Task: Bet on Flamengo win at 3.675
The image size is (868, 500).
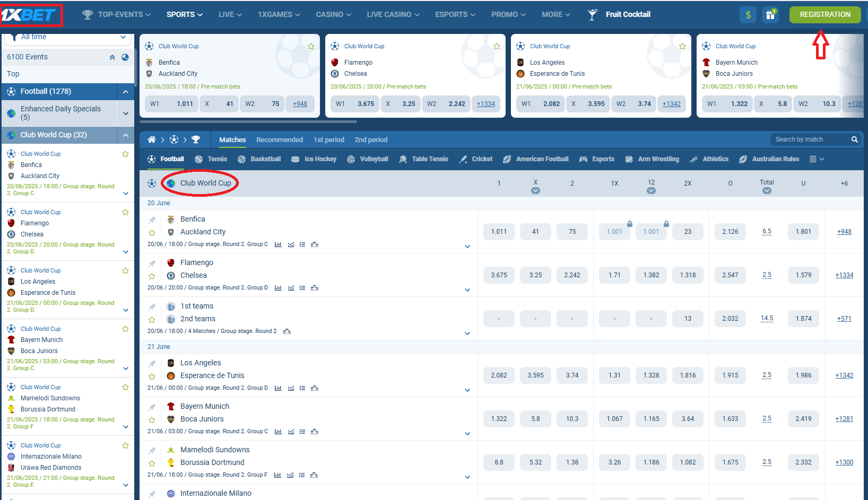Action: tap(499, 275)
